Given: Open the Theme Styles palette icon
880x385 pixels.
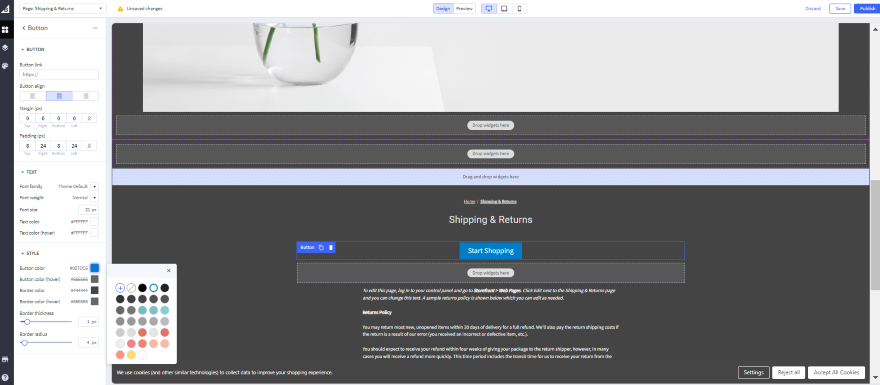Looking at the screenshot, I should 5,66.
